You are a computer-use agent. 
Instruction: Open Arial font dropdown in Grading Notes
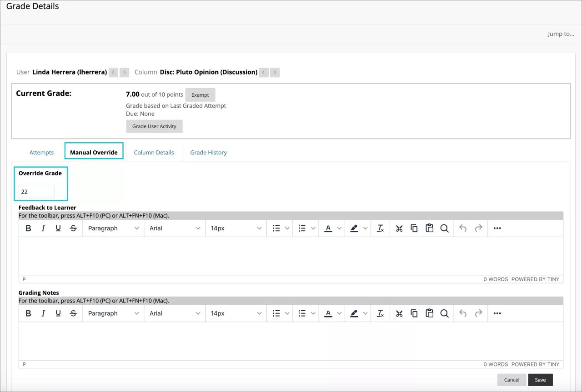[175, 313]
